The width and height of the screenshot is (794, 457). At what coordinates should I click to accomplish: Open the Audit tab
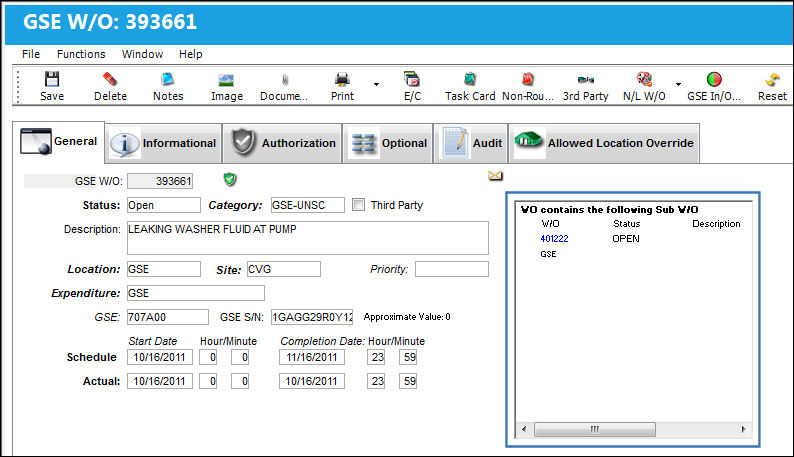pyautogui.click(x=471, y=143)
